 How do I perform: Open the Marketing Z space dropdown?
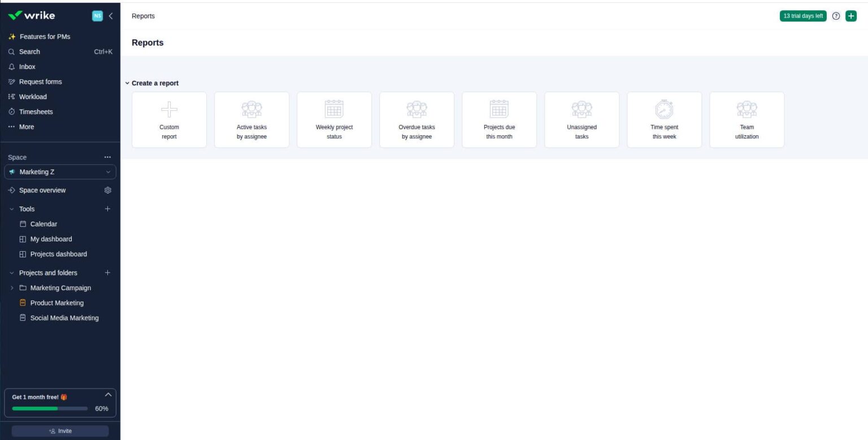coord(107,171)
